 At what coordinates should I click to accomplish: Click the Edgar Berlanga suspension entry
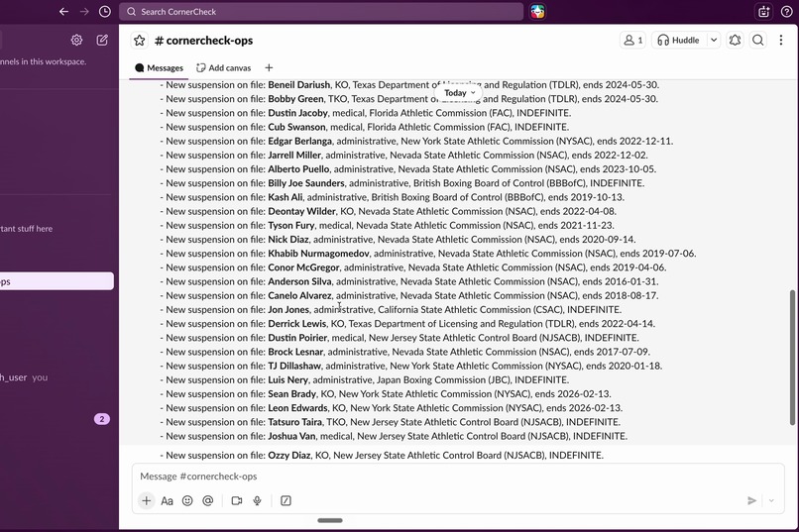click(416, 141)
